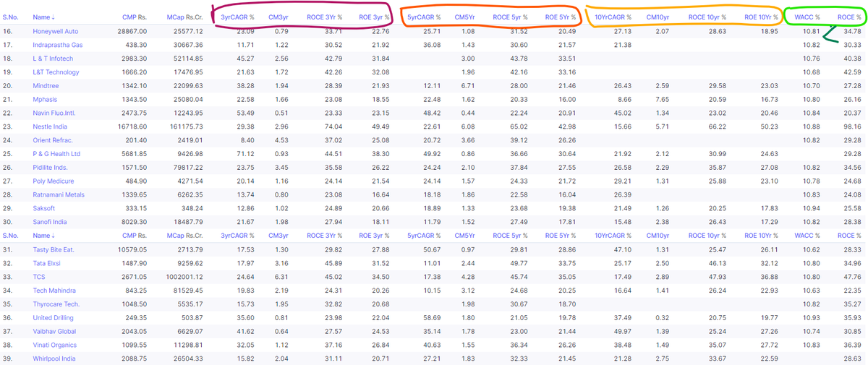The image size is (868, 365).
Task: Sort by Name header above Tasty Bite Eat. row
Action: [44, 236]
